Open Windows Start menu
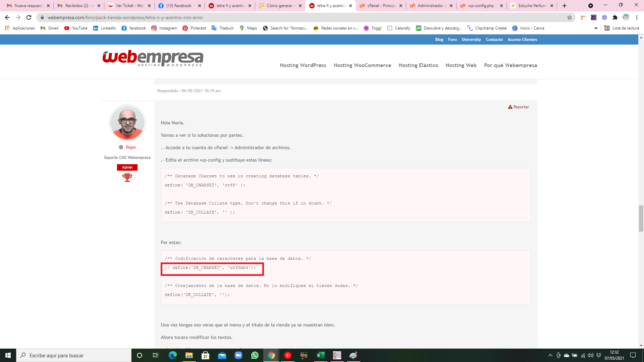Image resolution: width=644 pixels, height=362 pixels. [8, 355]
